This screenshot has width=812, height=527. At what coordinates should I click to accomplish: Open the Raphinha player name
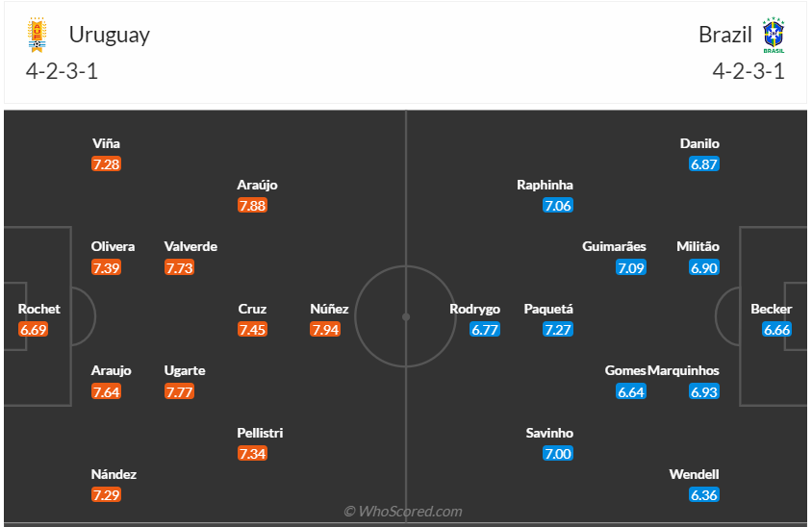pos(545,185)
